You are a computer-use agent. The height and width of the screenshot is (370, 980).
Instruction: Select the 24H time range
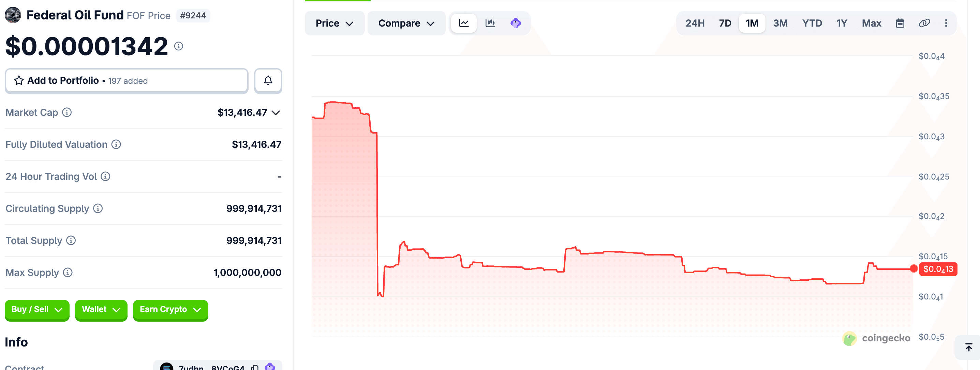[x=695, y=23]
